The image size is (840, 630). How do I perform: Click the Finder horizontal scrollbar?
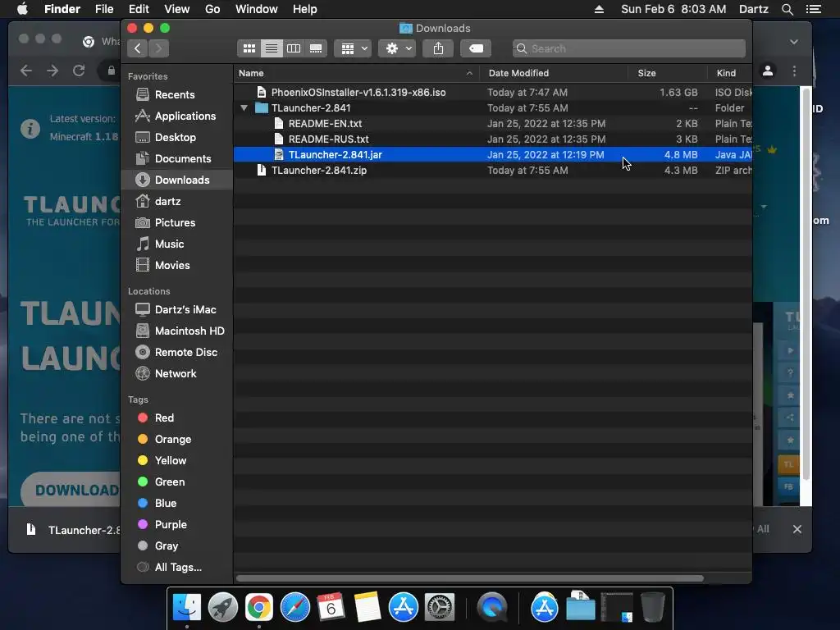(470, 578)
